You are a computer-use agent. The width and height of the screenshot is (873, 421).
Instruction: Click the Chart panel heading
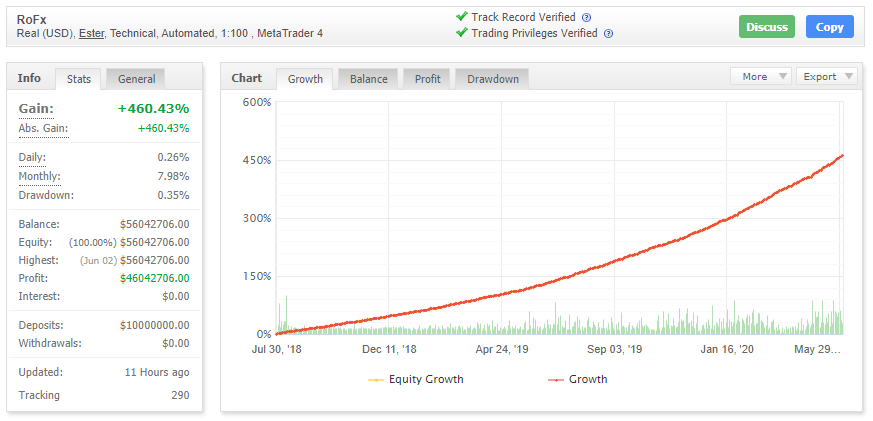pyautogui.click(x=247, y=78)
